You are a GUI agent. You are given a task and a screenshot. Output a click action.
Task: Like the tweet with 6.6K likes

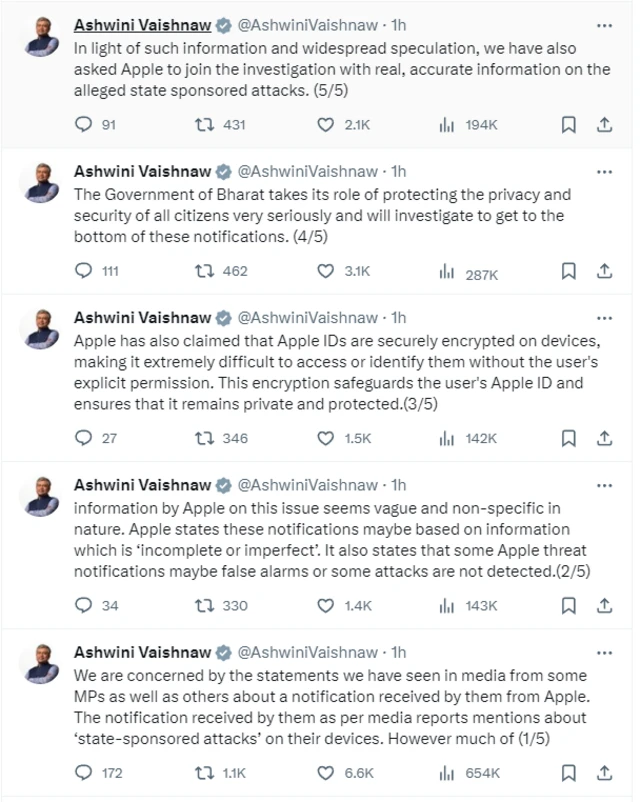coord(326,773)
